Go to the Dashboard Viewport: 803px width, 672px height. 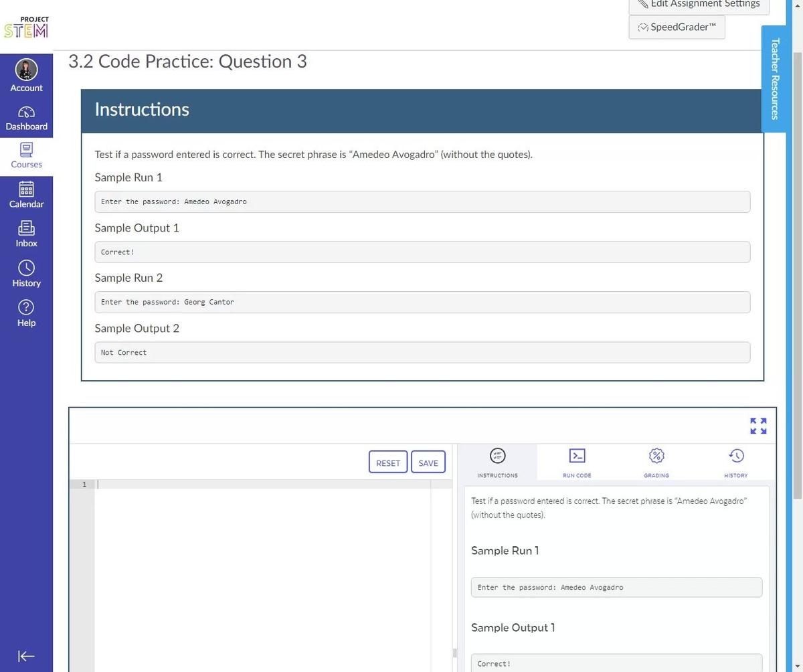coord(26,118)
